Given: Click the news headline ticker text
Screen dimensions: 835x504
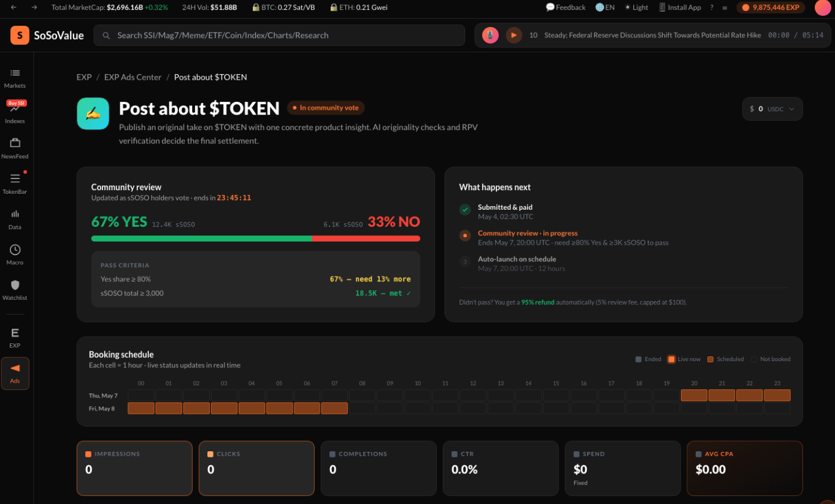Looking at the screenshot, I should coord(653,35).
